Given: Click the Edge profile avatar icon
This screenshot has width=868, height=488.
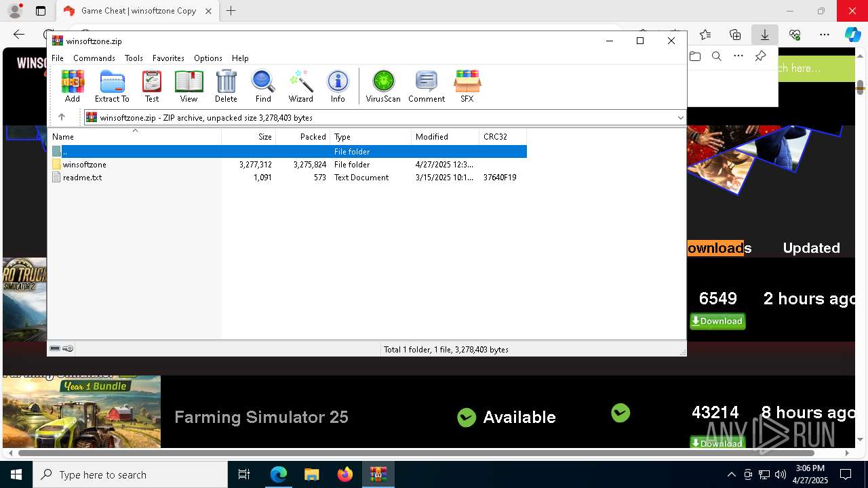Looking at the screenshot, I should coord(15,11).
